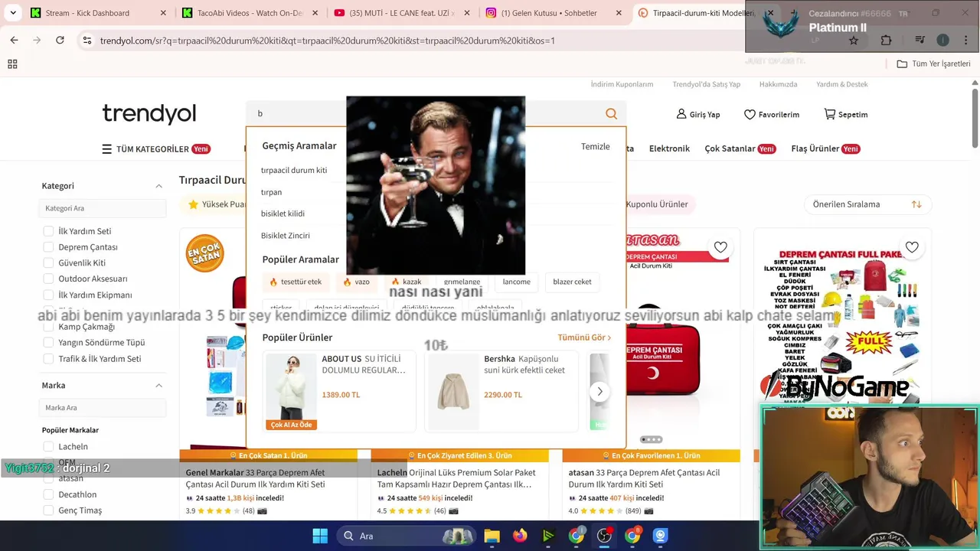Screen dimensions: 980x551
Task: Select 'Bisiklet Zinciri' past search
Action: click(x=285, y=236)
